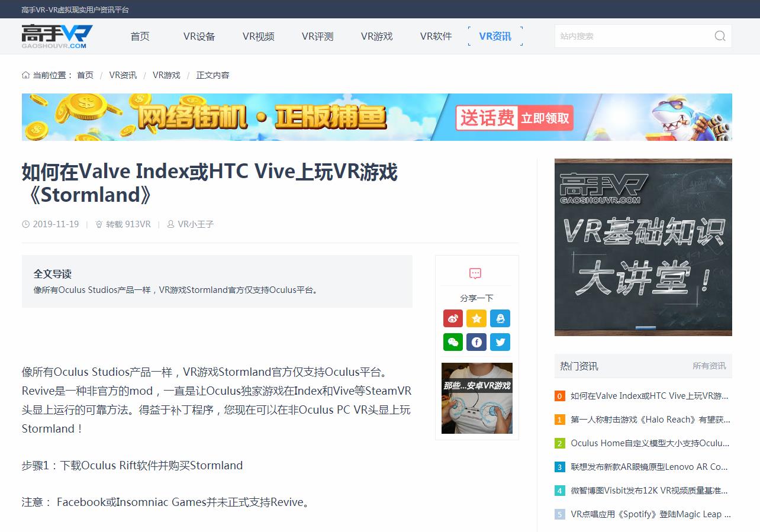Click the article title heading

click(x=210, y=183)
